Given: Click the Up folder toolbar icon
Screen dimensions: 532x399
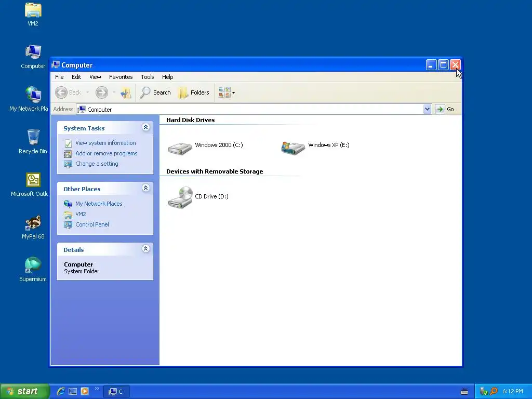Looking at the screenshot, I should click(126, 92).
